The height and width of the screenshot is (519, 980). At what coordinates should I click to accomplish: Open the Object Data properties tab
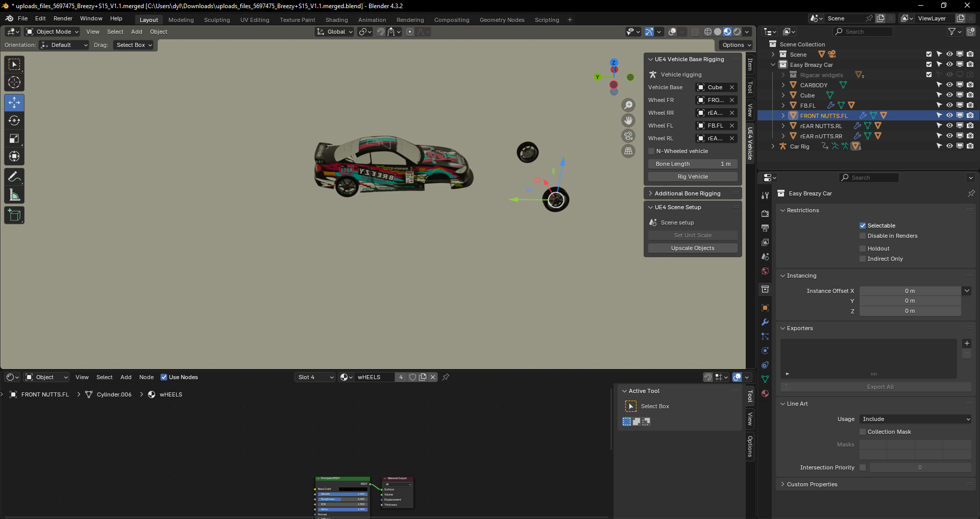tap(765, 379)
